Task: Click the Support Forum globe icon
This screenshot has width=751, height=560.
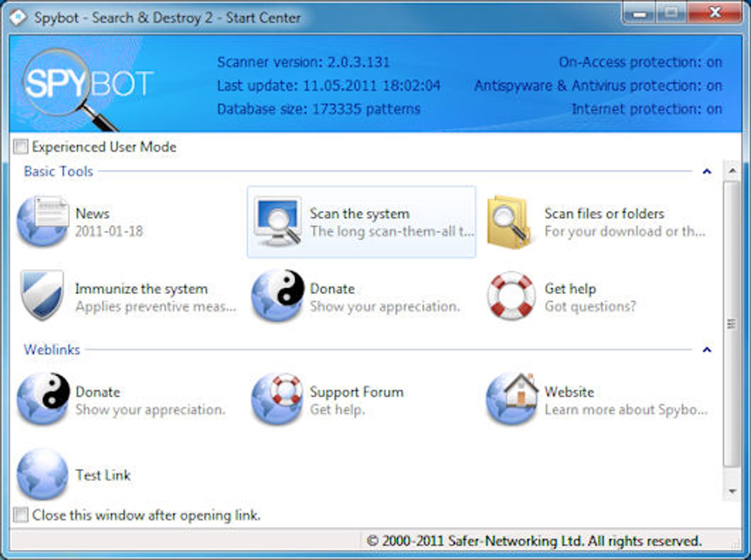Action: point(278,399)
